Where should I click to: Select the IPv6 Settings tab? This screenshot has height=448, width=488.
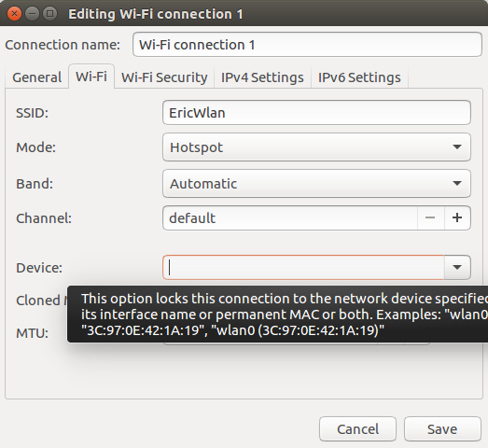[x=359, y=77]
